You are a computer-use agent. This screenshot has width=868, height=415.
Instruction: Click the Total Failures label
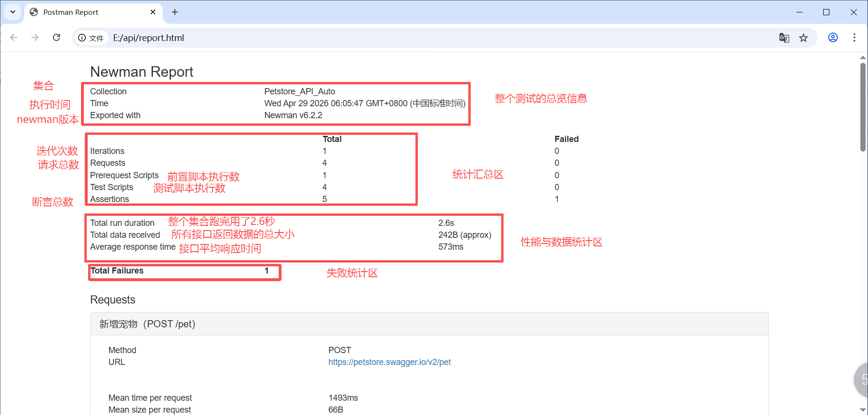click(117, 271)
